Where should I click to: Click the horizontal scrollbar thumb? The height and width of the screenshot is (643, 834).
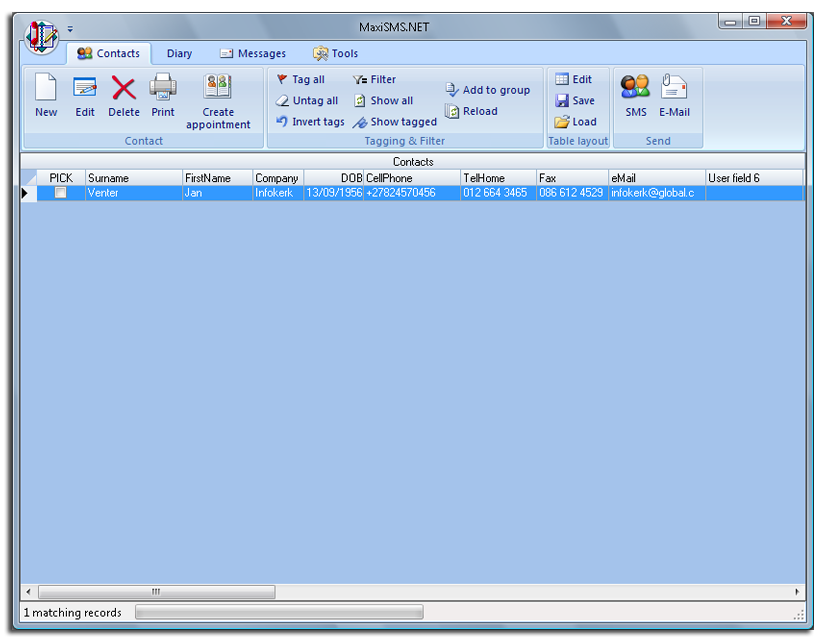coord(156,591)
